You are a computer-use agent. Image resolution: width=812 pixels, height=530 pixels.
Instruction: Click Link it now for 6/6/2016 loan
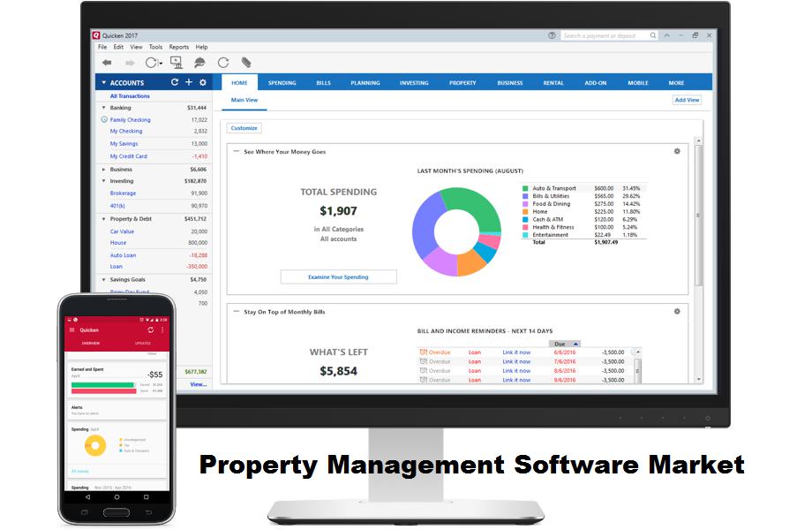pos(516,352)
